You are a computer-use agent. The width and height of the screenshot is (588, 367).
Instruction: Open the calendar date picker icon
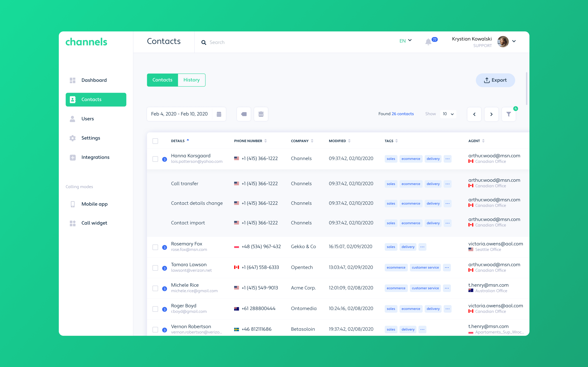pyautogui.click(x=219, y=114)
